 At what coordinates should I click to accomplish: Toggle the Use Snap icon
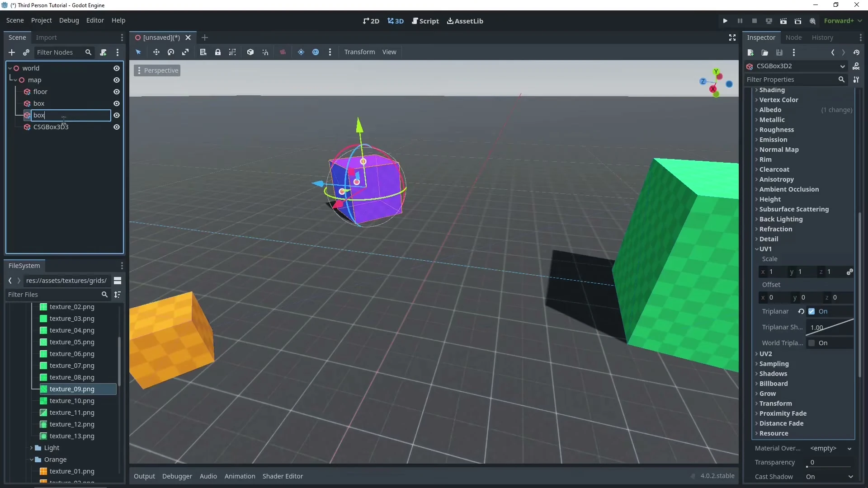pyautogui.click(x=265, y=52)
